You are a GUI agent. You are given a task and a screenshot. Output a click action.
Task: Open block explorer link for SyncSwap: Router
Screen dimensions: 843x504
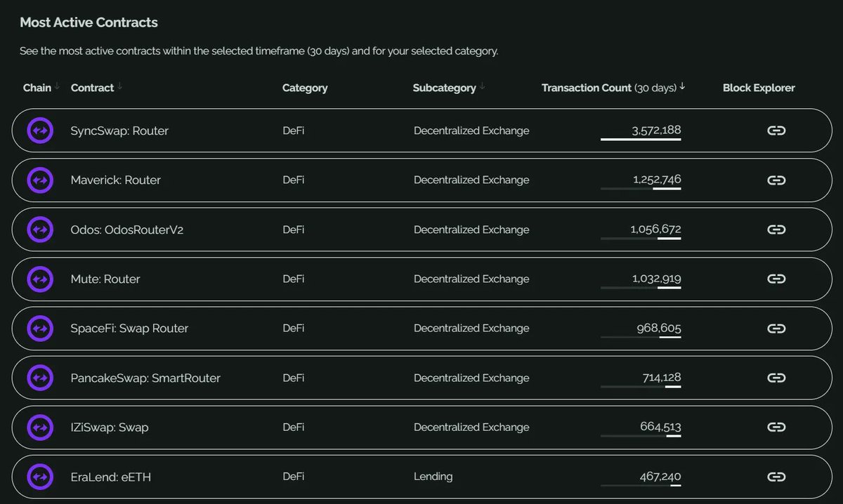776,131
